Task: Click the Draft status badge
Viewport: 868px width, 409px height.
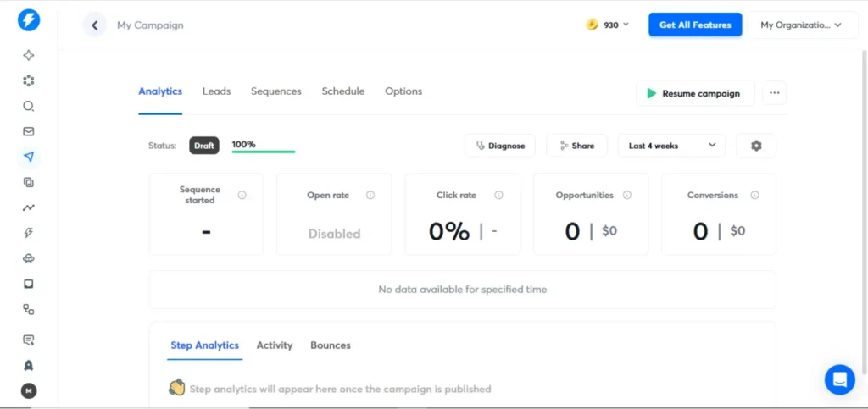Action: (204, 146)
